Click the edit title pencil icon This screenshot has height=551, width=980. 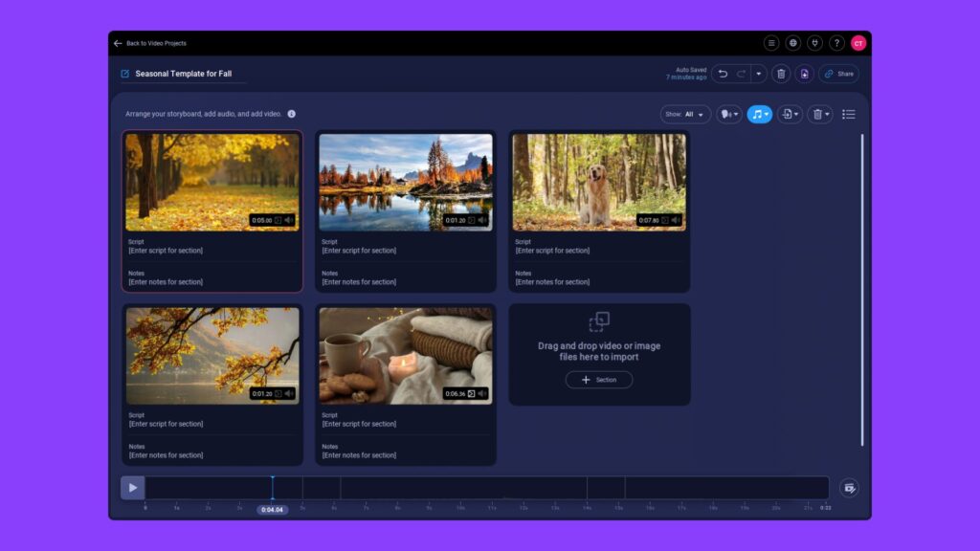(x=125, y=74)
